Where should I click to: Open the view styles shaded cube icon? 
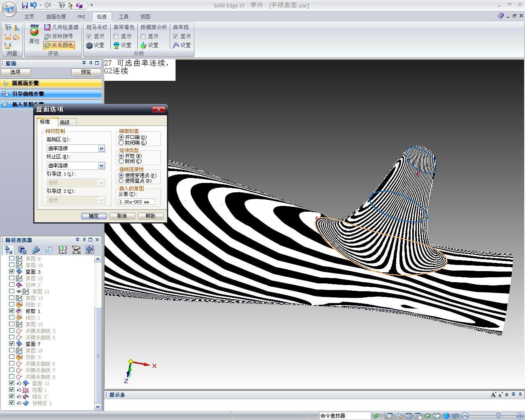(x=446, y=416)
